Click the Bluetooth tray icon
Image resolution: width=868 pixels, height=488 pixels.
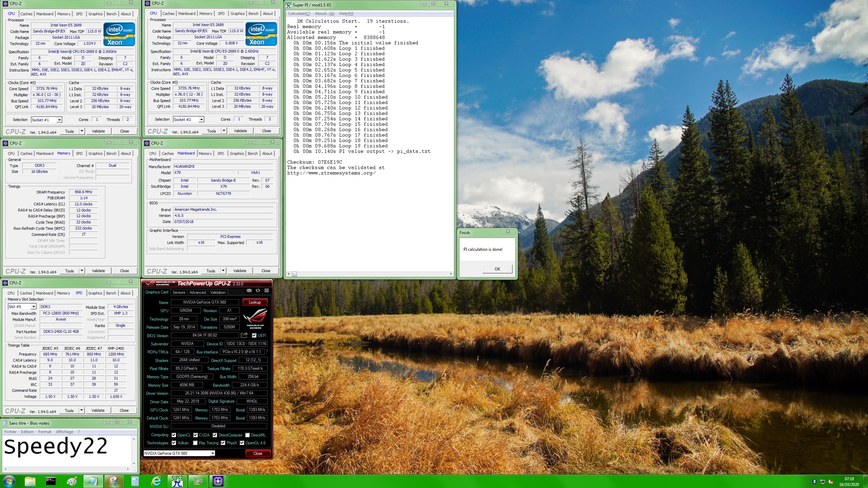(x=814, y=482)
